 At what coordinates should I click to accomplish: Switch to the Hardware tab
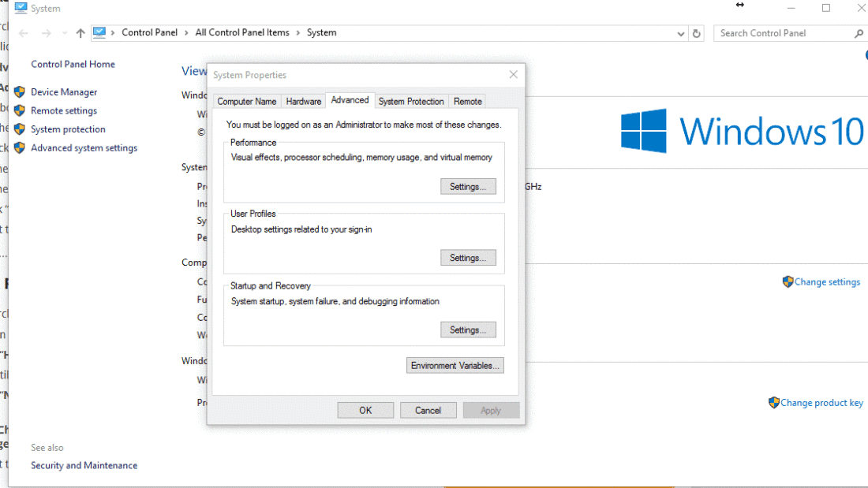pos(303,101)
